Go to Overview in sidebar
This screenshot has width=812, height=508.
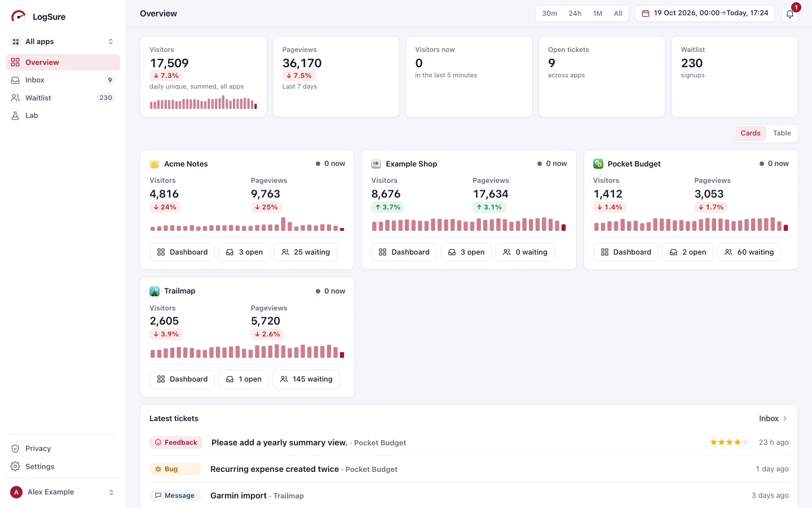point(63,63)
